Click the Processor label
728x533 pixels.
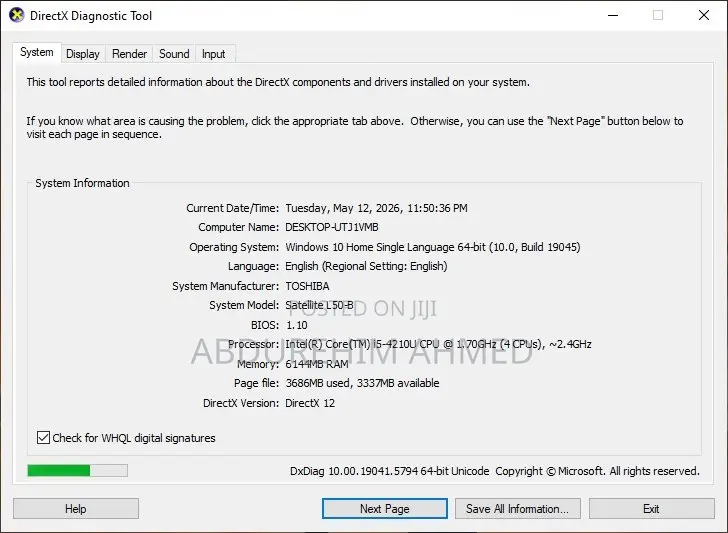254,344
